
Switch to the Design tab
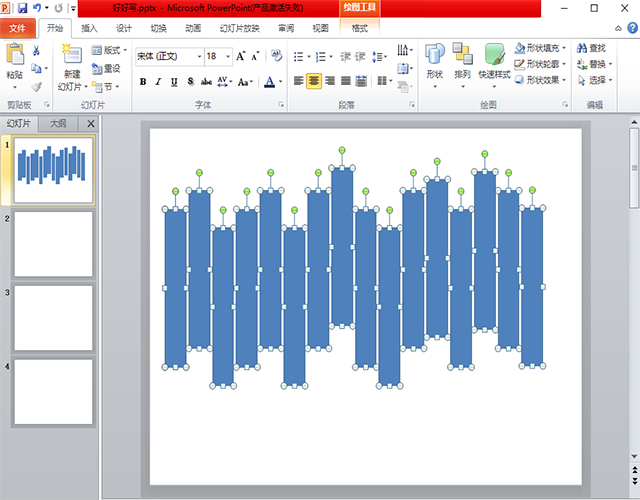[124, 28]
